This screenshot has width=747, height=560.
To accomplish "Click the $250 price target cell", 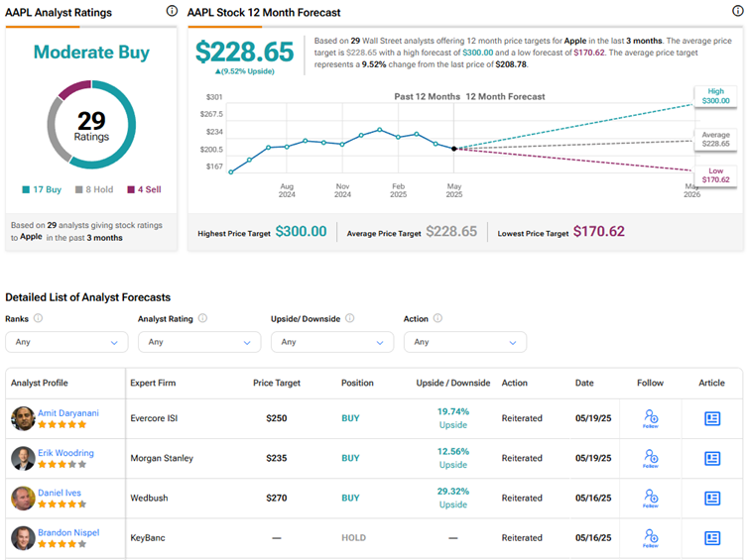I will [277, 418].
